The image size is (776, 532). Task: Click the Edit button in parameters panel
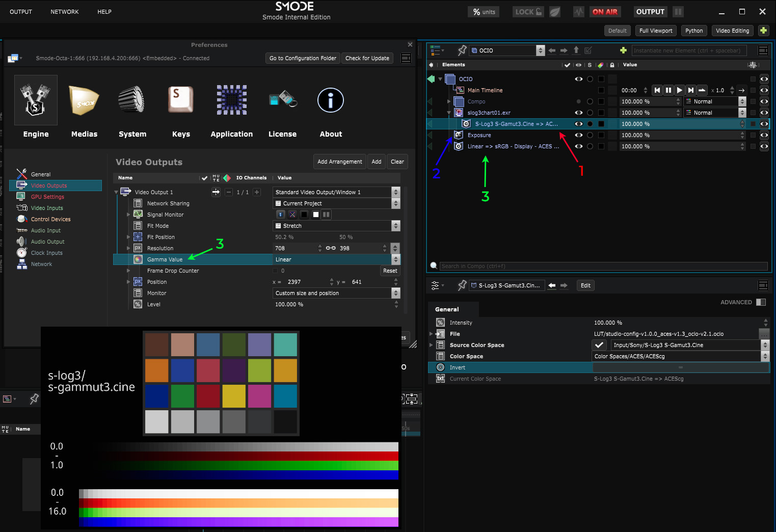[585, 285]
